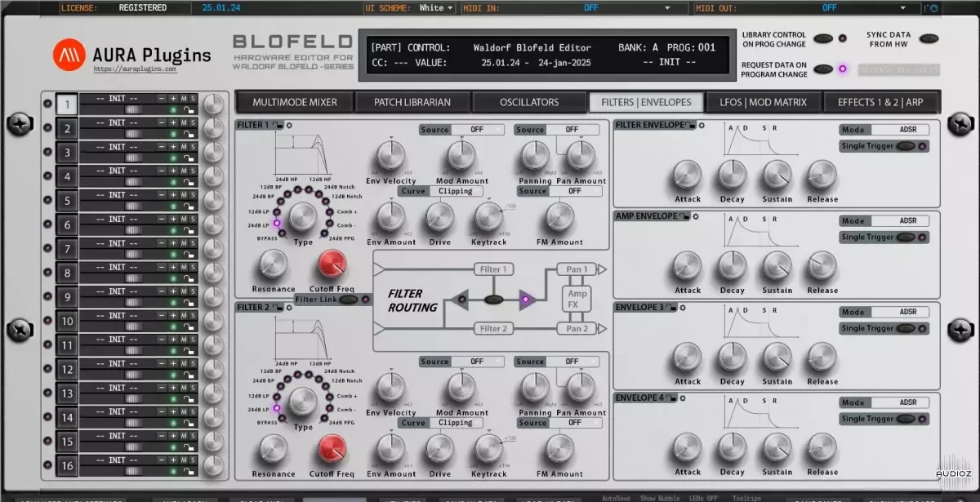Select part 1 number button

coord(68,104)
